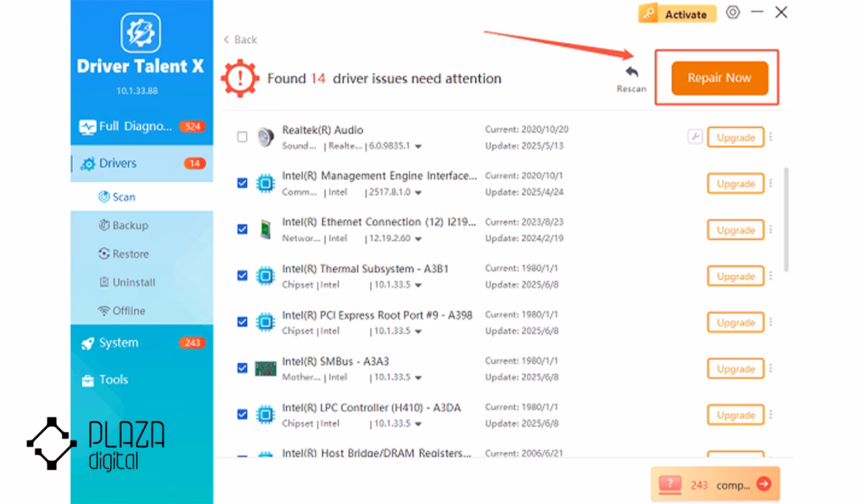Uncheck Intel LPC Controller (H410) checkbox
Viewport: 864px width, 504px height.
243,415
